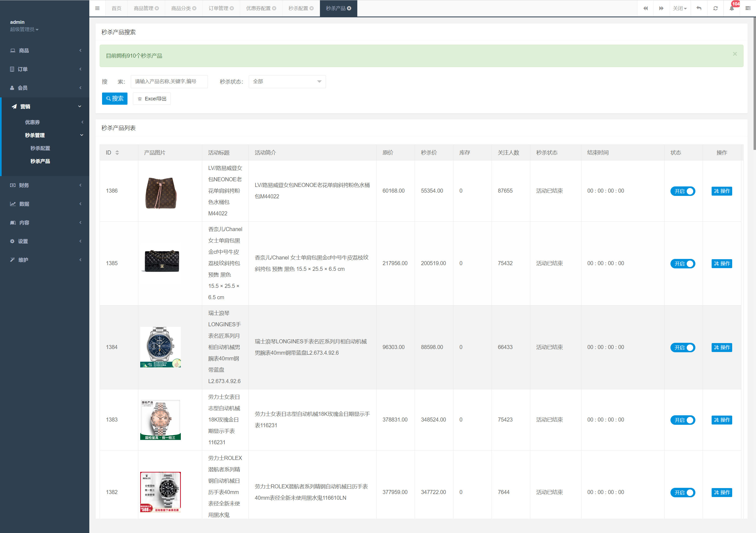Screen dimensions: 756x533
Task: Close the 优惠券配置 tab with its x icon
Action: tap(274, 8)
